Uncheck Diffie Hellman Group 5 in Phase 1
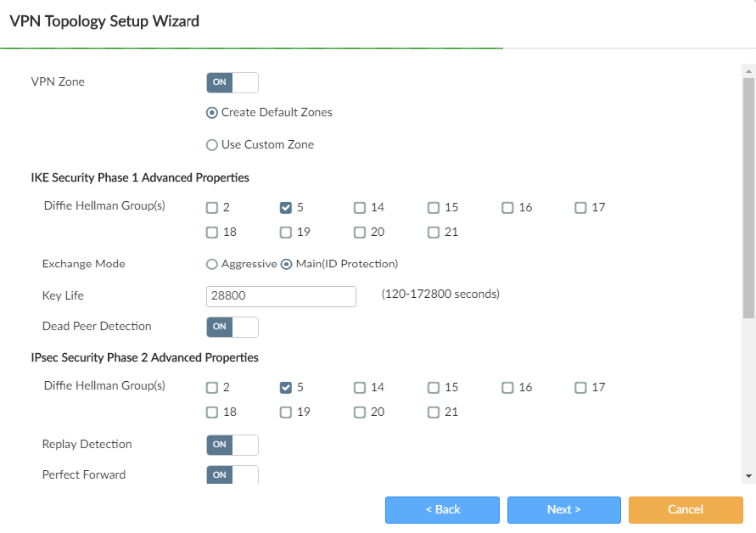Screen dimensions: 756x533 coord(286,207)
